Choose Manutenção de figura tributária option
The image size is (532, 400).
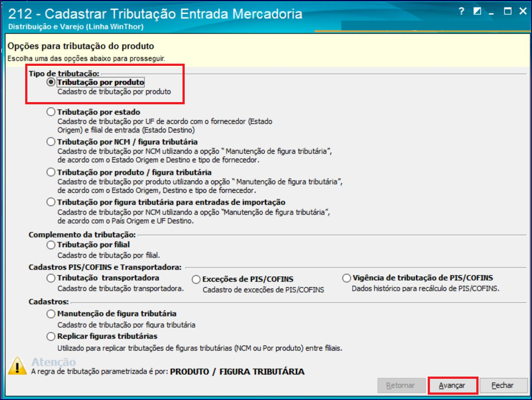click(x=51, y=314)
